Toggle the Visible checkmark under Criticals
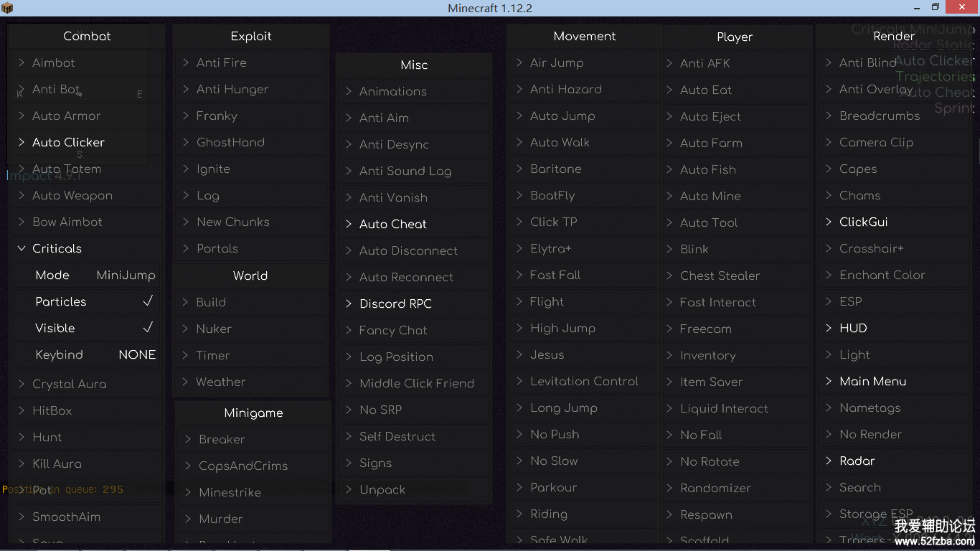The image size is (980, 551). pyautogui.click(x=148, y=328)
